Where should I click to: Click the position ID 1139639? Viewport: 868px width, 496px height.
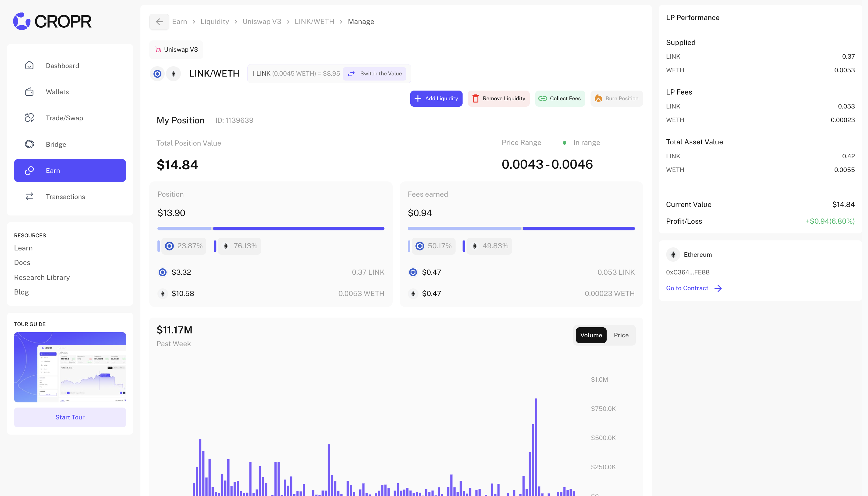(x=234, y=120)
